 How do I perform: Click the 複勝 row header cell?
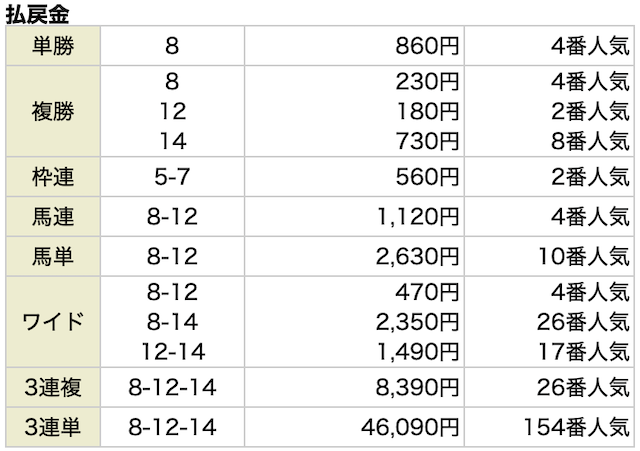pos(53,112)
